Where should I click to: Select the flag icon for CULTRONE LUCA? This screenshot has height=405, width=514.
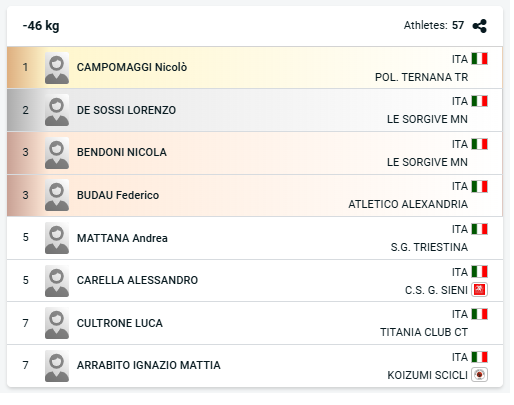point(479,314)
